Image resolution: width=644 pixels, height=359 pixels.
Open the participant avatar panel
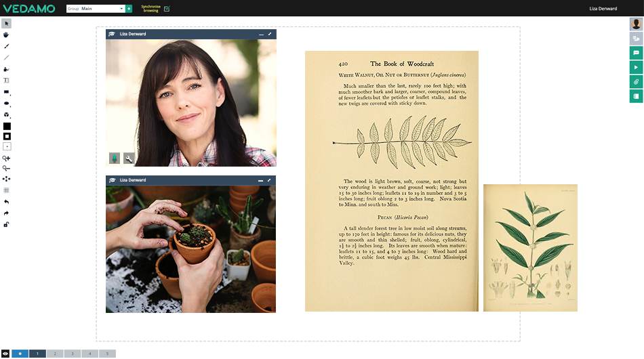click(636, 24)
